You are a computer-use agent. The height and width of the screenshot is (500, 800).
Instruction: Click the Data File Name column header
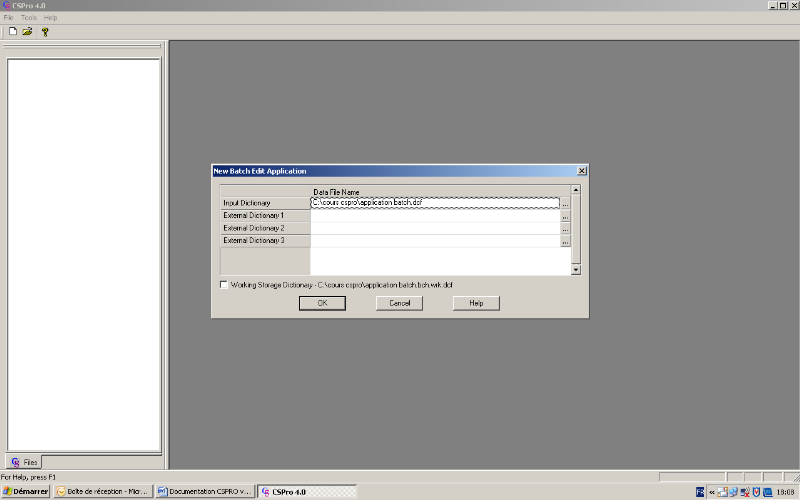(x=440, y=191)
